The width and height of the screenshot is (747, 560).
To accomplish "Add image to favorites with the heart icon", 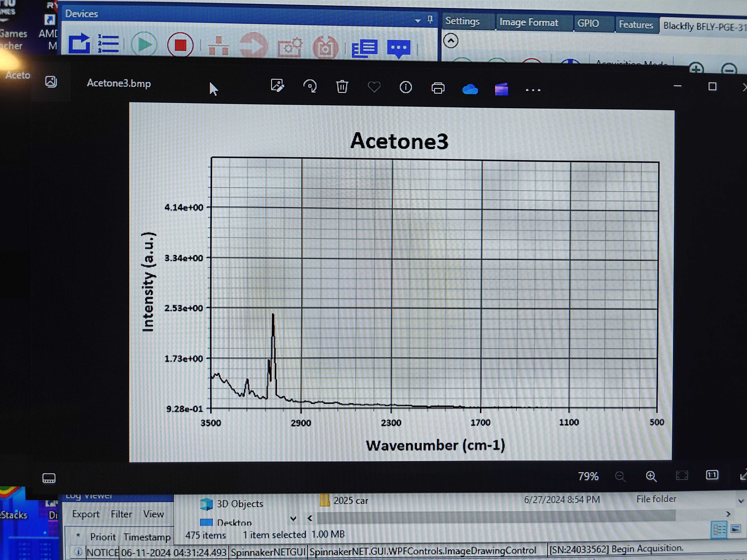I will pyautogui.click(x=374, y=87).
